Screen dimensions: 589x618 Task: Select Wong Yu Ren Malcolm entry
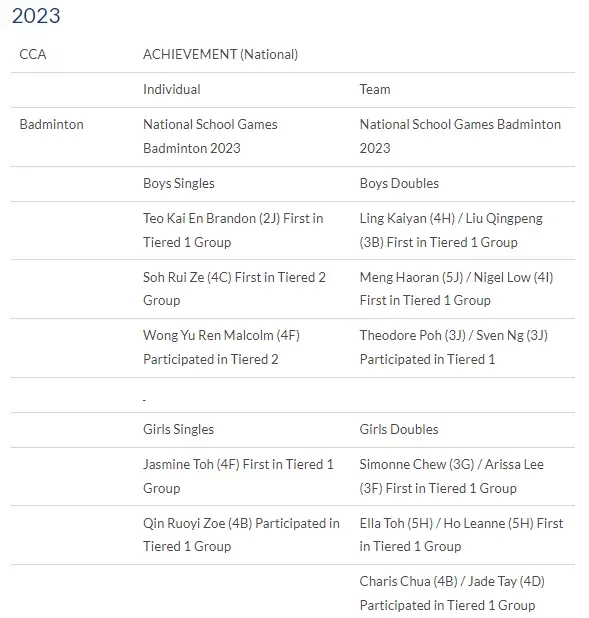click(x=221, y=347)
